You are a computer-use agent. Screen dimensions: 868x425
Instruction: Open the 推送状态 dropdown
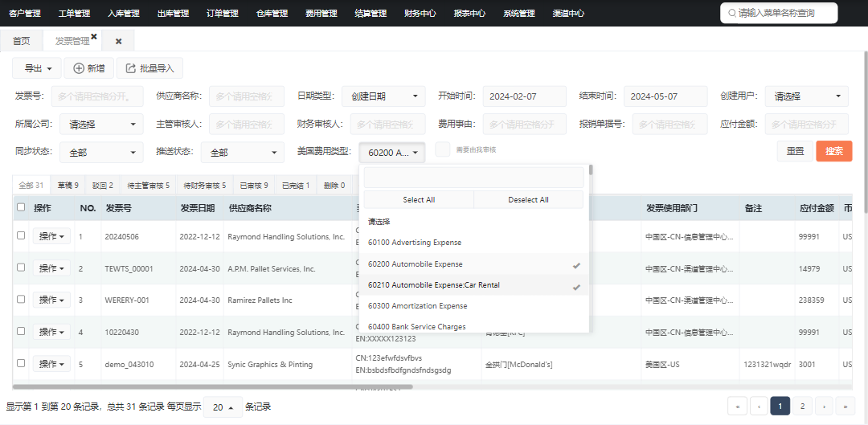coord(243,152)
